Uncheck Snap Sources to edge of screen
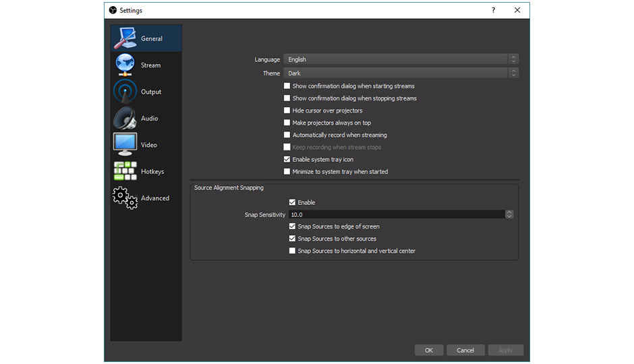The width and height of the screenshot is (634, 364). point(292,226)
